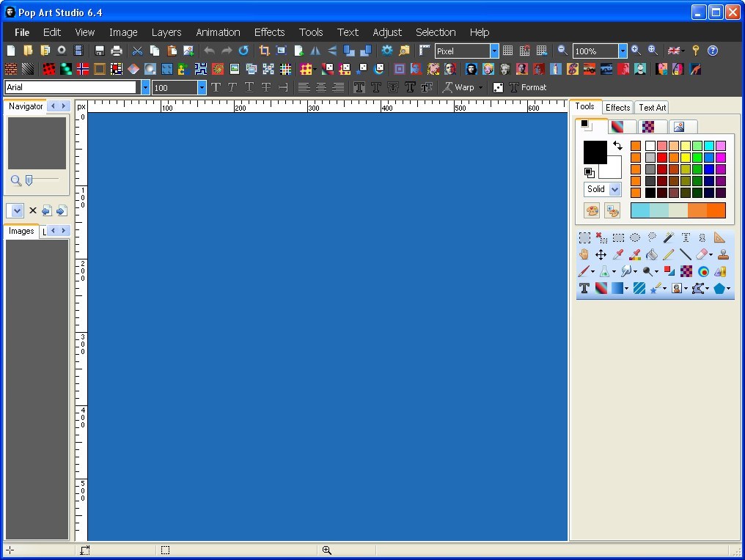745x560 pixels.
Task: Activate the Eraser tool
Action: click(700, 254)
